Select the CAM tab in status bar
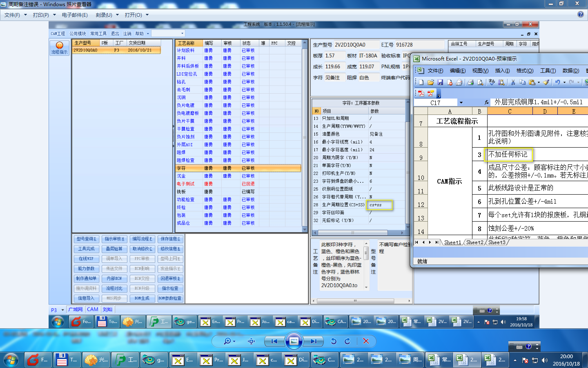Viewport: 588px width, 368px height. [93, 310]
